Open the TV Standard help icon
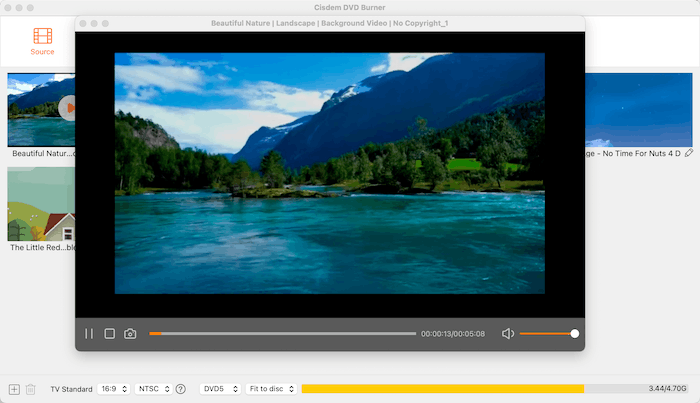This screenshot has width=700, height=403. pyautogui.click(x=181, y=389)
